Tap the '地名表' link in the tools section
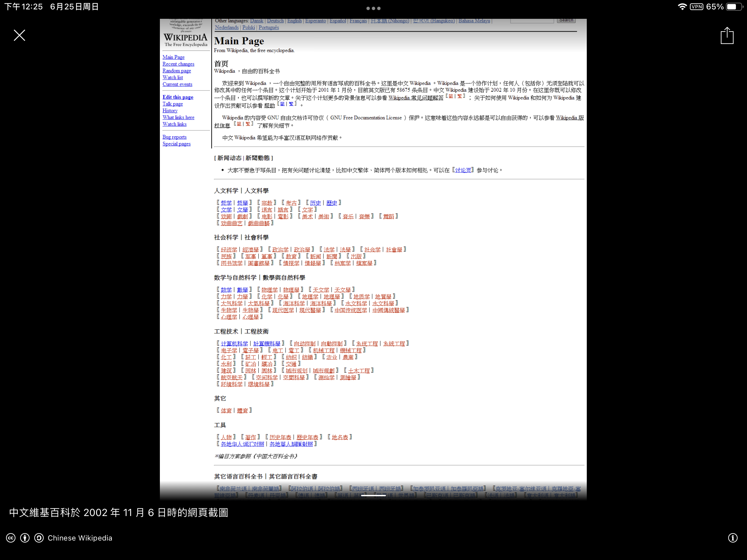Screen dimensions: 747x560 [340, 437]
